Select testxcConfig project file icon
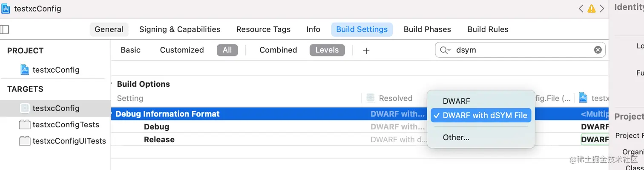Screen dimensions: 644x170 click(x=25, y=70)
